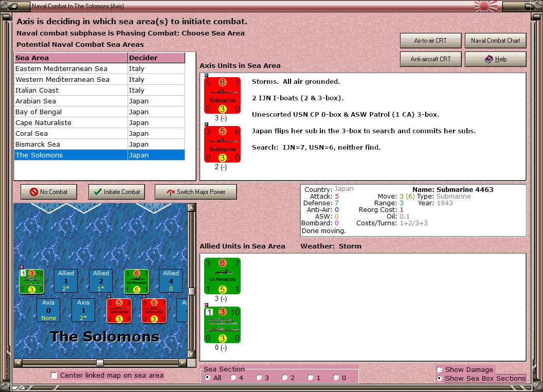Screen dimensions: 543x392
Task: Select CA Pensacola in Allied Units list
Action: point(222,276)
